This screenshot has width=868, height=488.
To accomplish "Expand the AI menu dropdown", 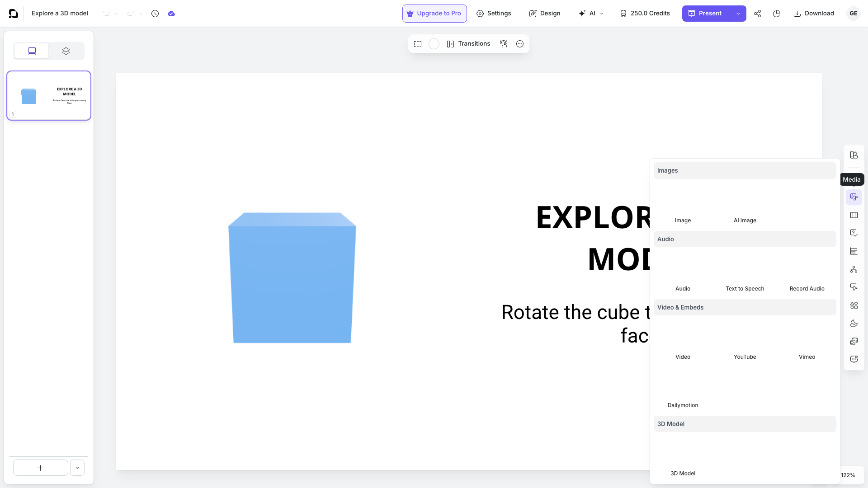I will (x=591, y=14).
